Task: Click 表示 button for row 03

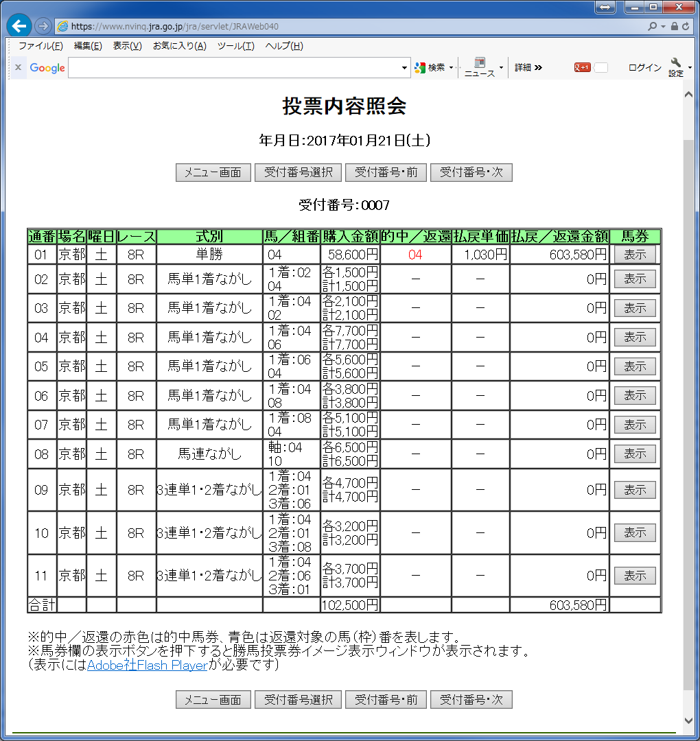Action: tap(635, 308)
